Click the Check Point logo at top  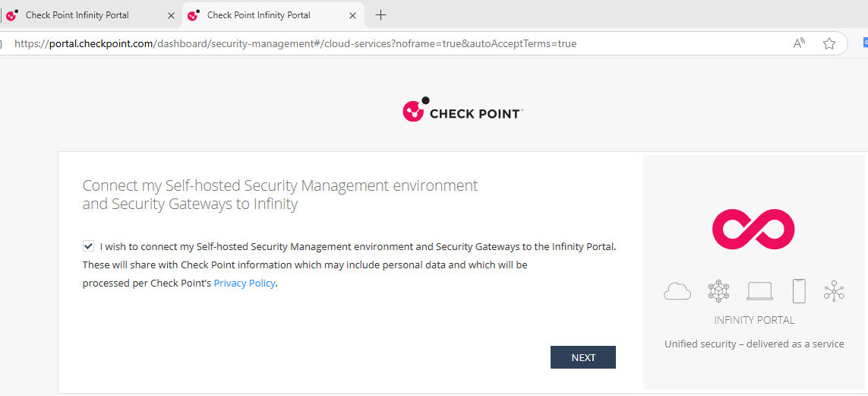pos(462,112)
